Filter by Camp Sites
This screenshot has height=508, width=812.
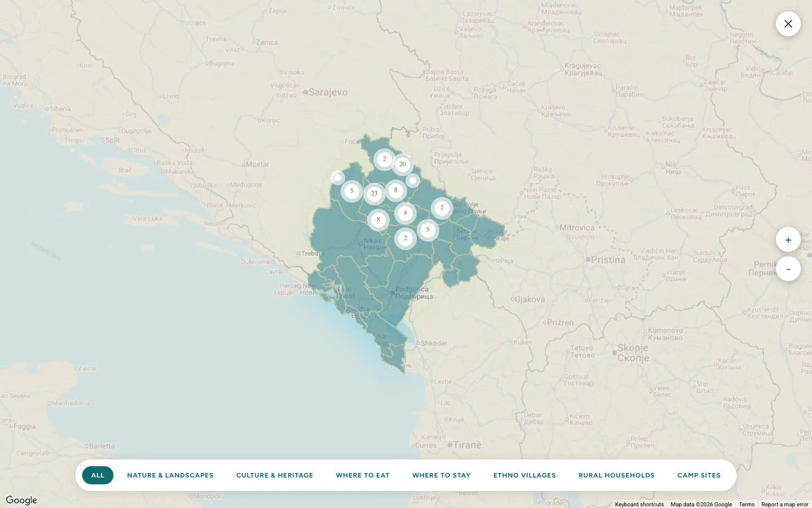699,475
